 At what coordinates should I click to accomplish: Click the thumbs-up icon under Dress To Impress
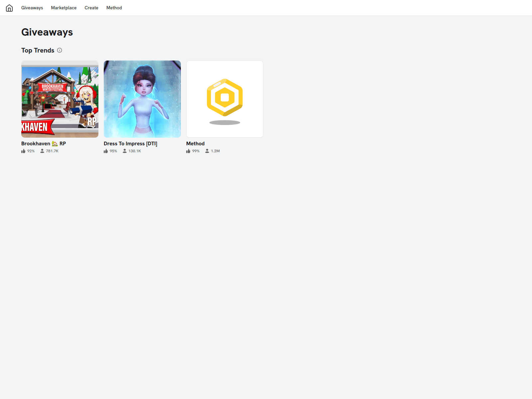[105, 151]
